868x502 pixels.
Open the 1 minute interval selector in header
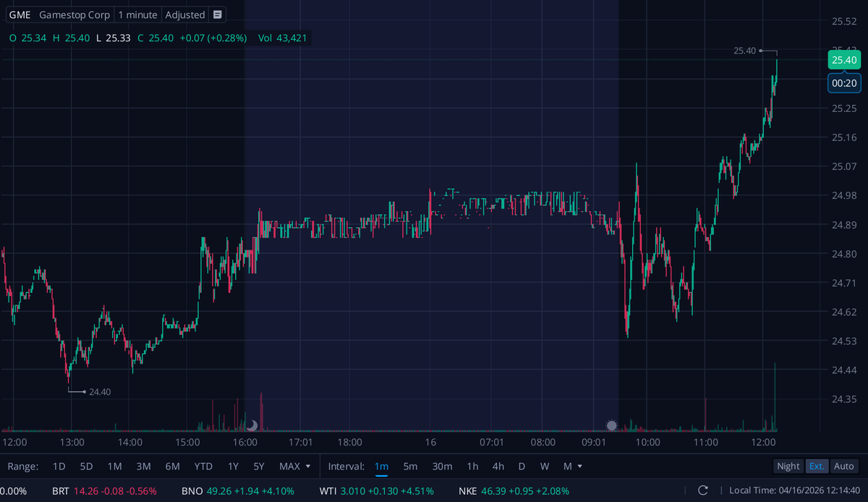(x=137, y=14)
